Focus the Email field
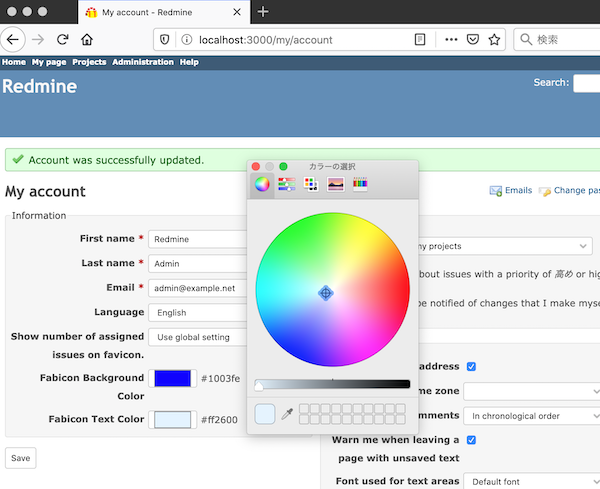The image size is (600, 489). (197, 288)
